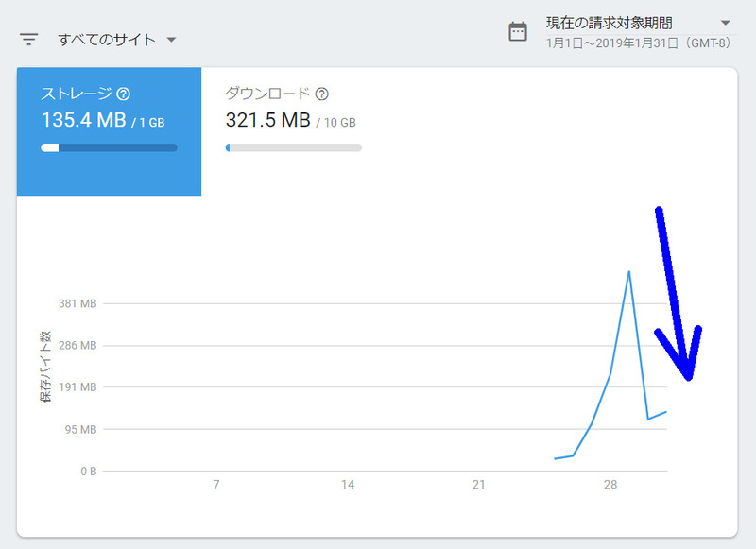Click the 321.5 MB download value

point(268,120)
